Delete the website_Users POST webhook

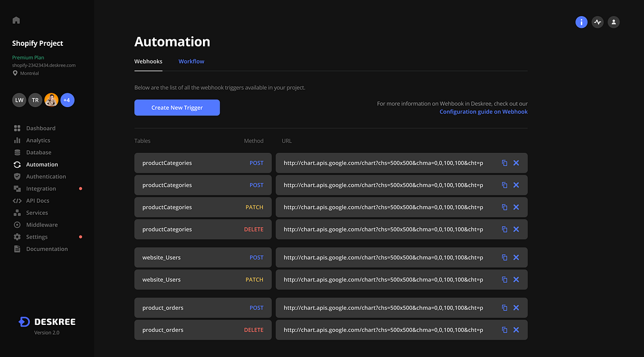tap(516, 258)
